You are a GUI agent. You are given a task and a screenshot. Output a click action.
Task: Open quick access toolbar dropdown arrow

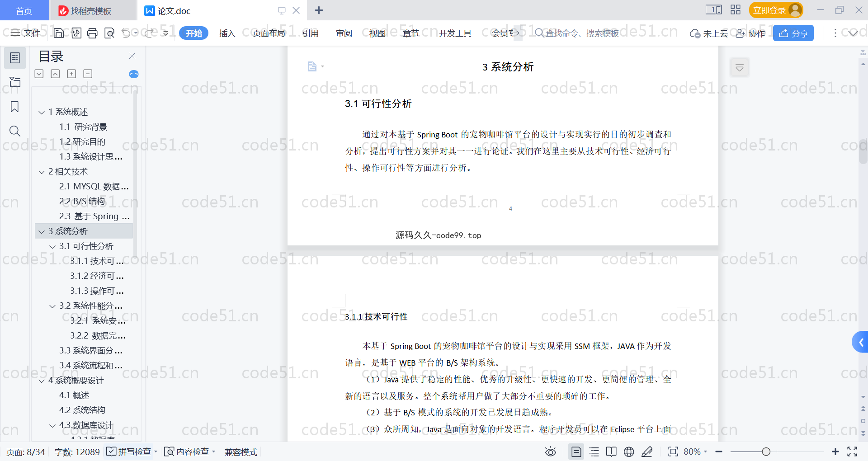click(x=165, y=33)
